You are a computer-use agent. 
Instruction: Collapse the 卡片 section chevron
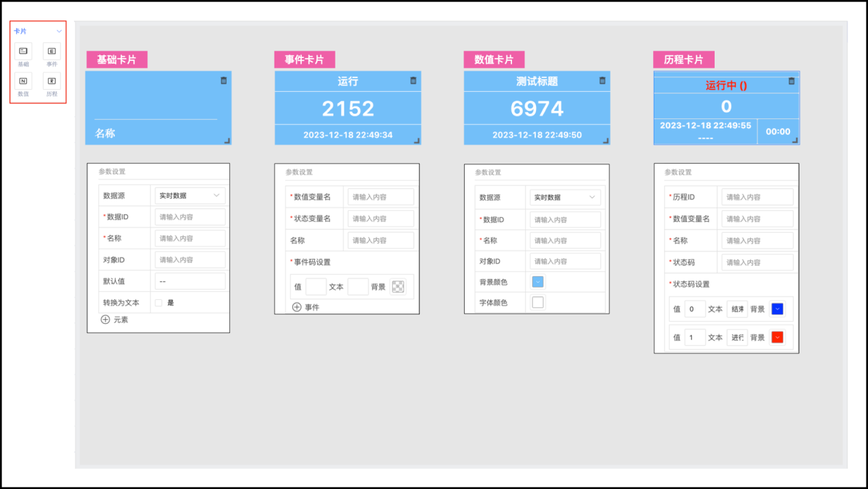(x=60, y=32)
